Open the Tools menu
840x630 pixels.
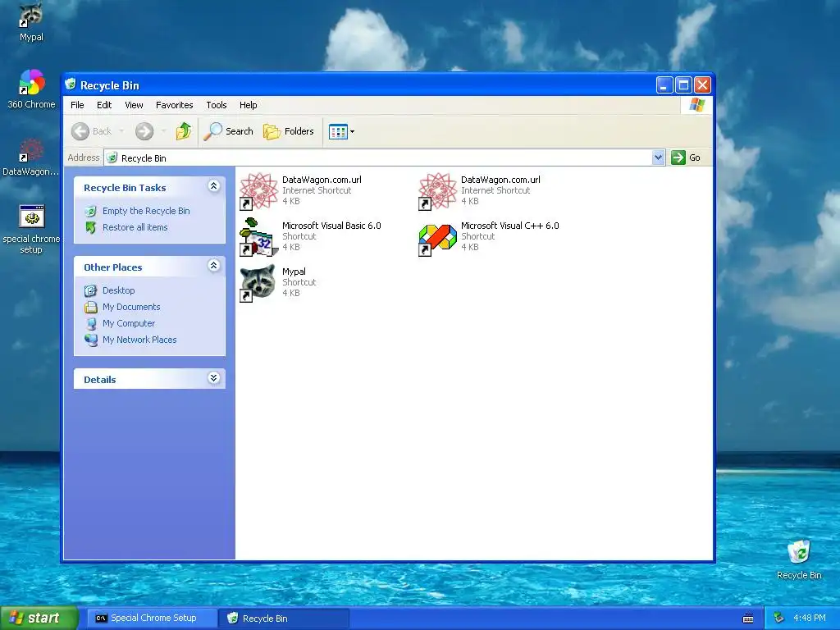coord(217,105)
